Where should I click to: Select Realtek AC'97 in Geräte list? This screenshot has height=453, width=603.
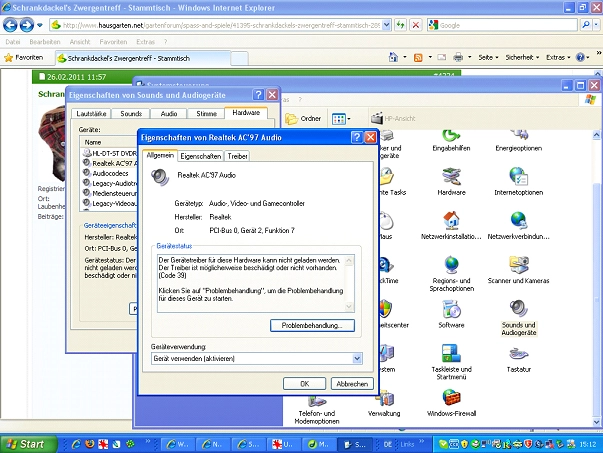110,163
